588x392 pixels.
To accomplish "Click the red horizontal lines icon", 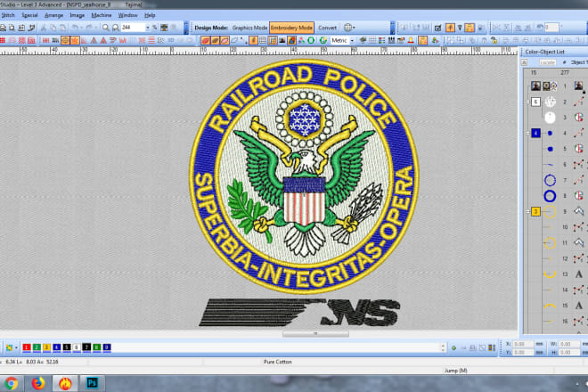I will coord(151,40).
